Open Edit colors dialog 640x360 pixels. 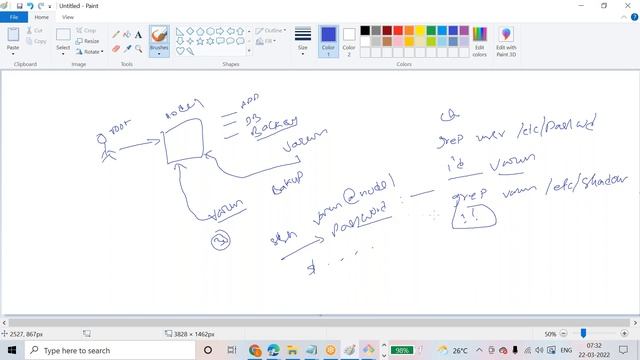(480, 42)
